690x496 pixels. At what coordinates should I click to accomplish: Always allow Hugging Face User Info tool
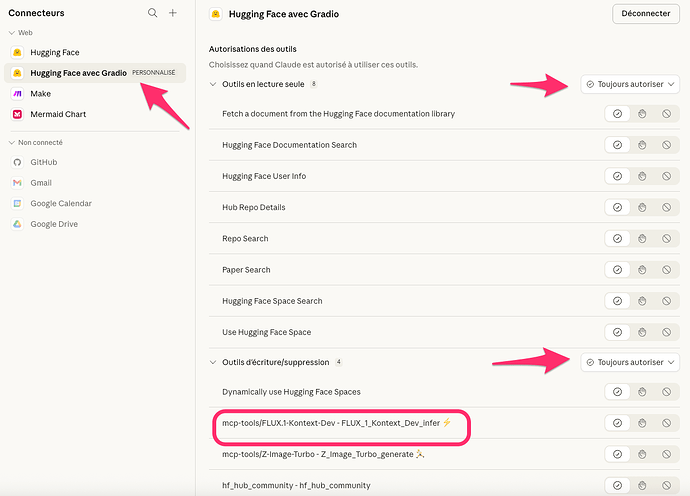click(617, 176)
